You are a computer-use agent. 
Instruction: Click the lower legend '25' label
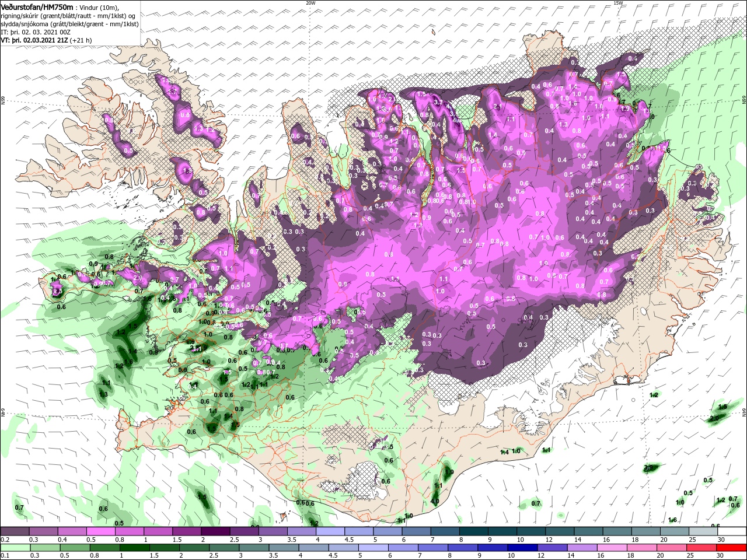point(690,555)
